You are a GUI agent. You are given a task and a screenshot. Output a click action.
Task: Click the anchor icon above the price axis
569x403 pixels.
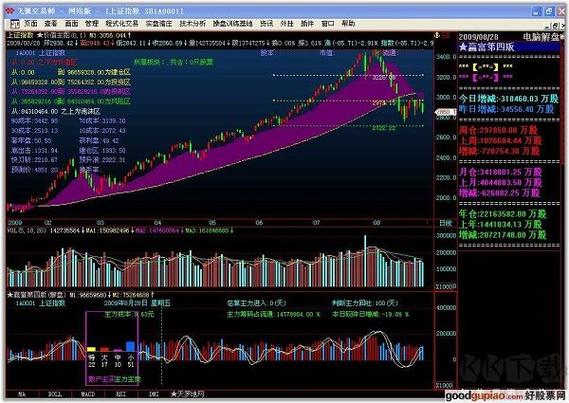click(x=437, y=36)
